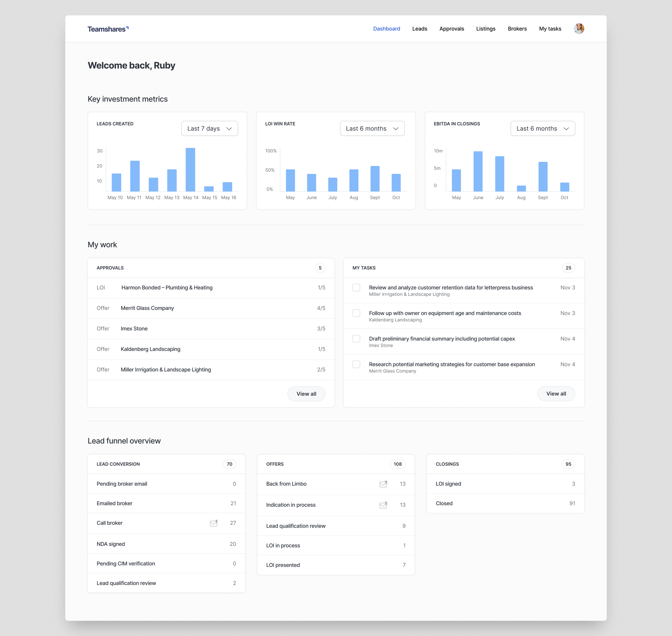Check the customer retention data task
The width and height of the screenshot is (672, 636).
pyautogui.click(x=356, y=287)
